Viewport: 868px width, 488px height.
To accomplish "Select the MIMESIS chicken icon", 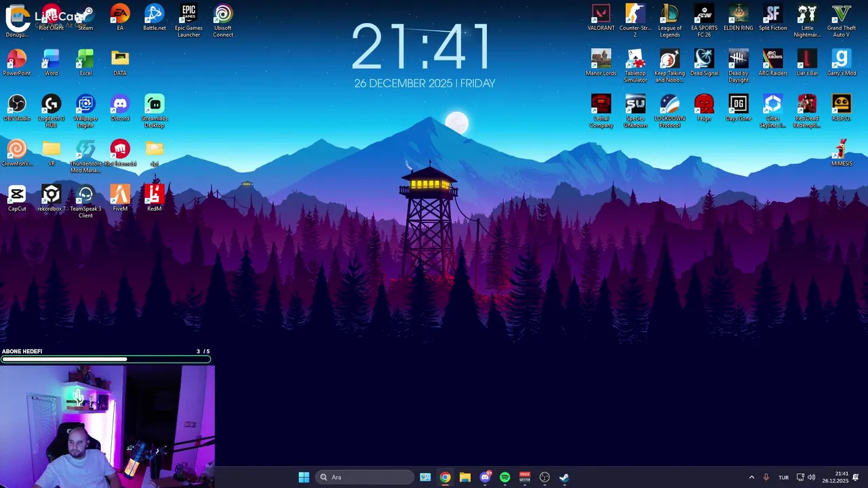I will coord(842,153).
